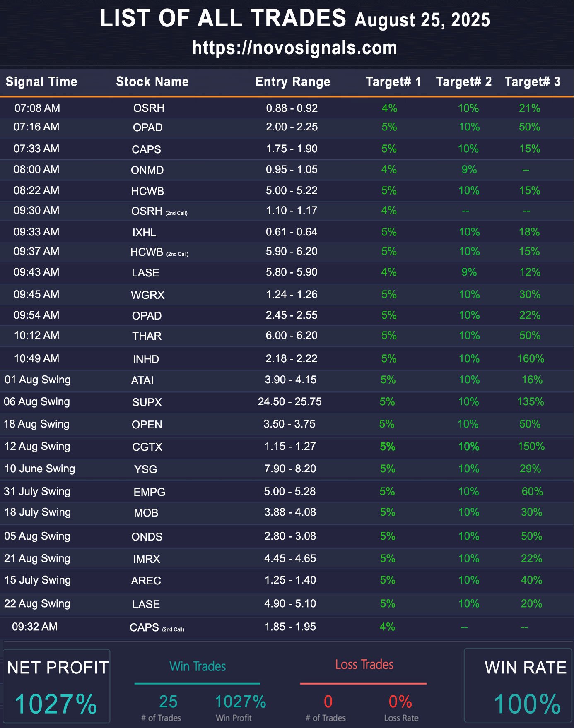Screen dimensions: 574x728
Task: Select the Entry Range column header
Action: (292, 82)
